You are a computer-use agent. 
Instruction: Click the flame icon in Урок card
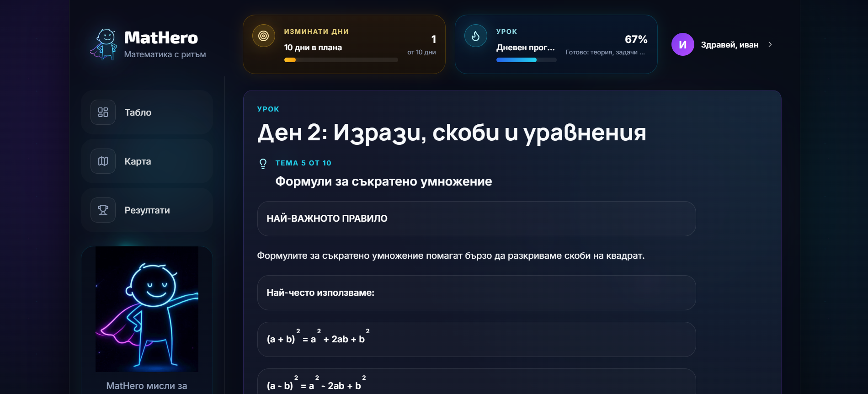point(476,36)
